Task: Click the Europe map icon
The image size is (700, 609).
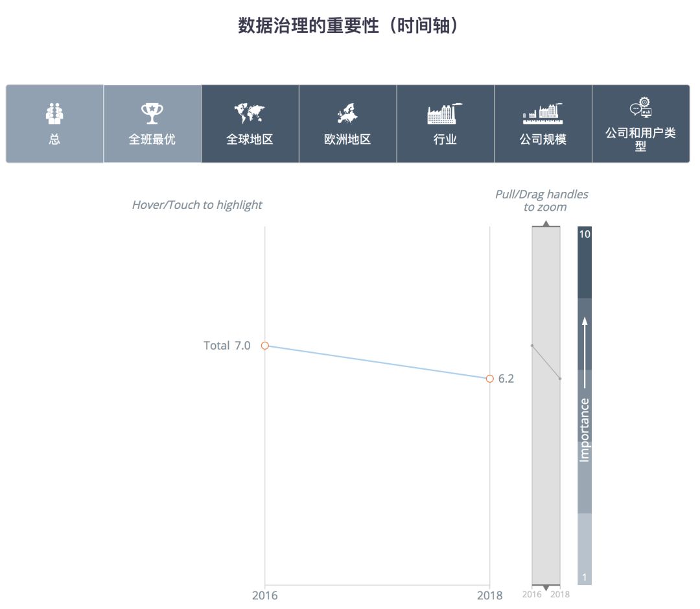Action: click(x=347, y=114)
